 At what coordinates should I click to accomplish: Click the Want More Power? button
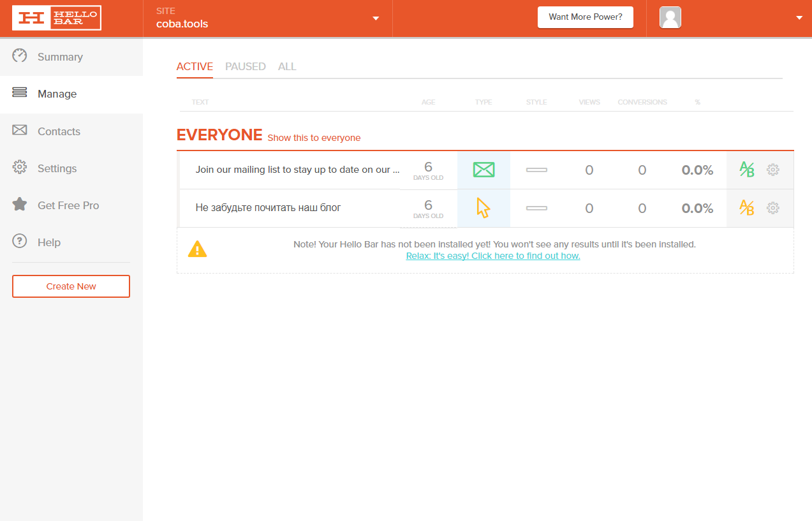(x=586, y=17)
